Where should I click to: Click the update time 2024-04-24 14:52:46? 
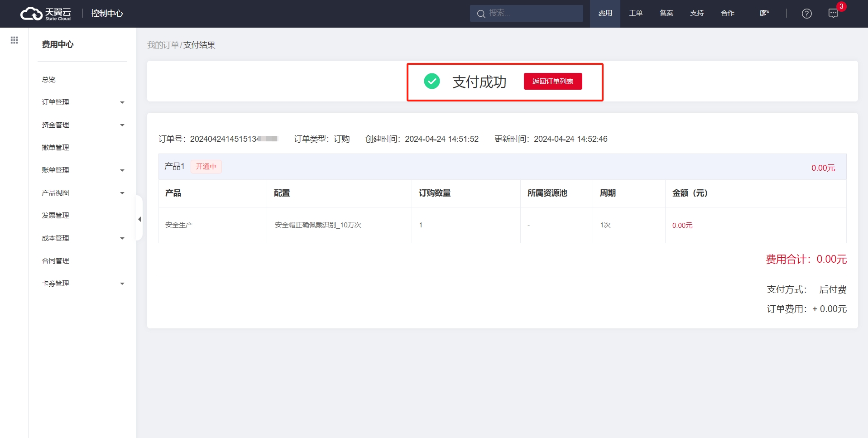coord(571,139)
